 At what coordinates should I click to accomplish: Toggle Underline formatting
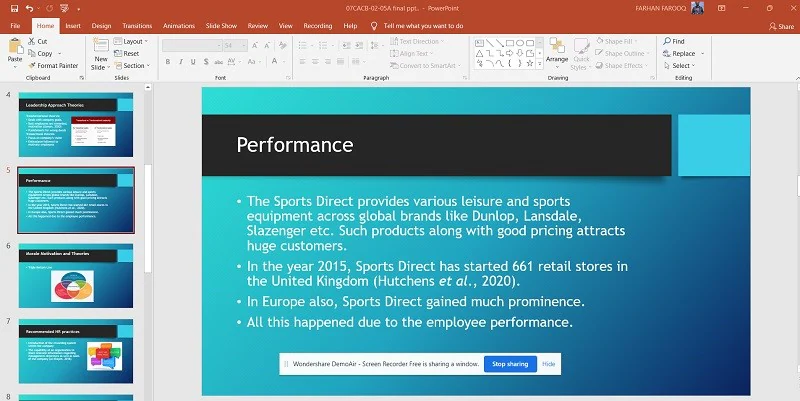193,62
